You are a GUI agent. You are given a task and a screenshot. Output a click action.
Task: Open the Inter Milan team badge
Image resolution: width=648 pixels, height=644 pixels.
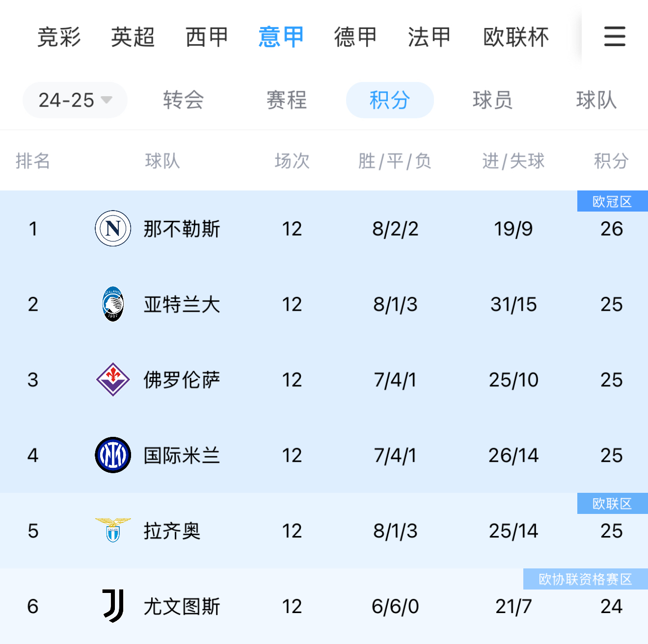[x=112, y=455]
